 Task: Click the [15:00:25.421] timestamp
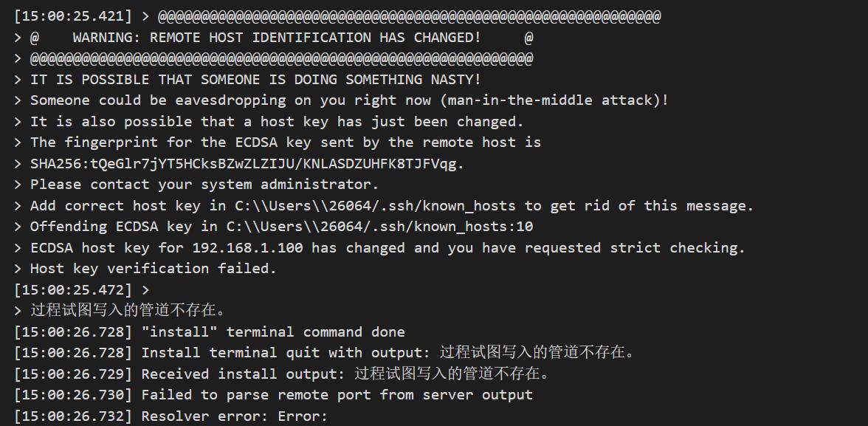[x=73, y=16]
